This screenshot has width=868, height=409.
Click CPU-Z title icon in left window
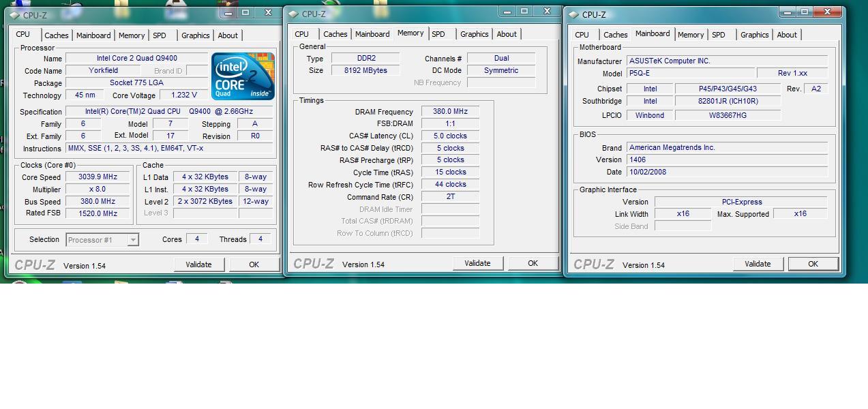14,15
